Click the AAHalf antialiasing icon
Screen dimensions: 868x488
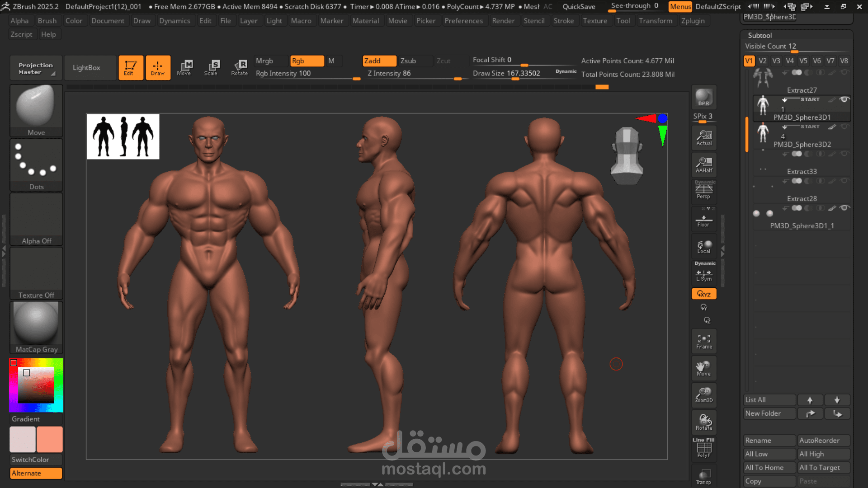[x=703, y=164]
